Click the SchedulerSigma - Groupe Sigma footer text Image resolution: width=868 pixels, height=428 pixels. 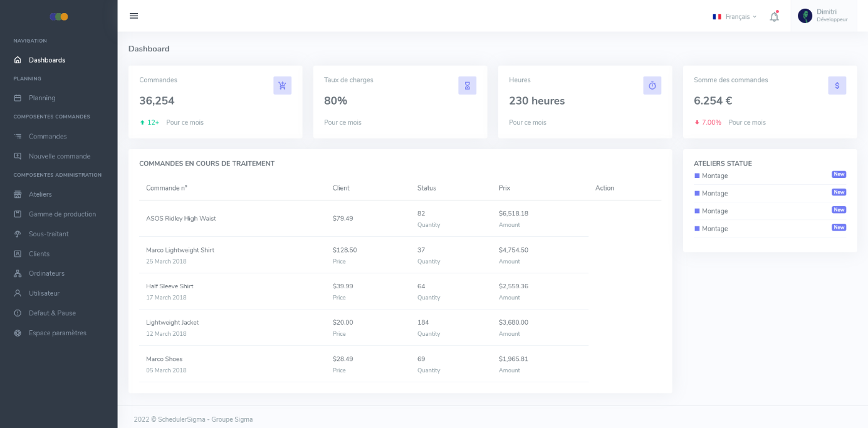click(x=206, y=420)
